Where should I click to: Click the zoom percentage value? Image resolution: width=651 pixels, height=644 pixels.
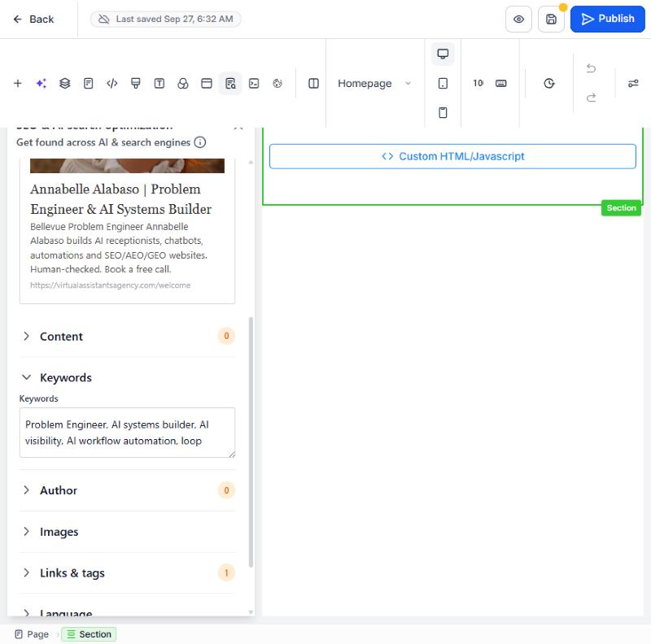[478, 84]
